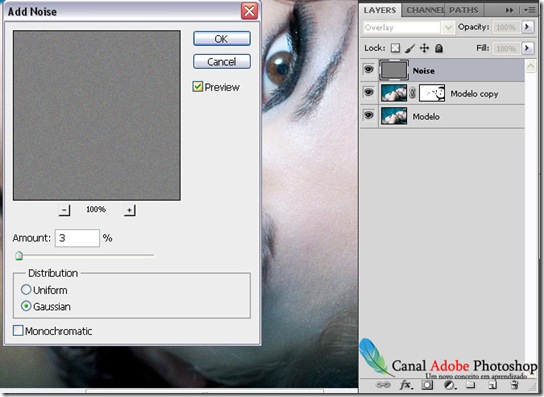This screenshot has height=397, width=544.
Task: Select Uniform distribution
Action: tap(26, 289)
